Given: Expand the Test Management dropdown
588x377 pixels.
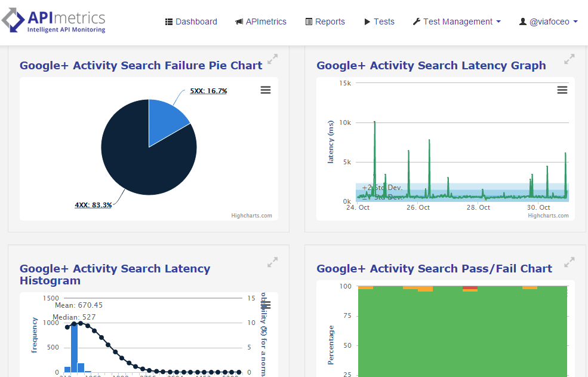Looking at the screenshot, I should point(457,22).
